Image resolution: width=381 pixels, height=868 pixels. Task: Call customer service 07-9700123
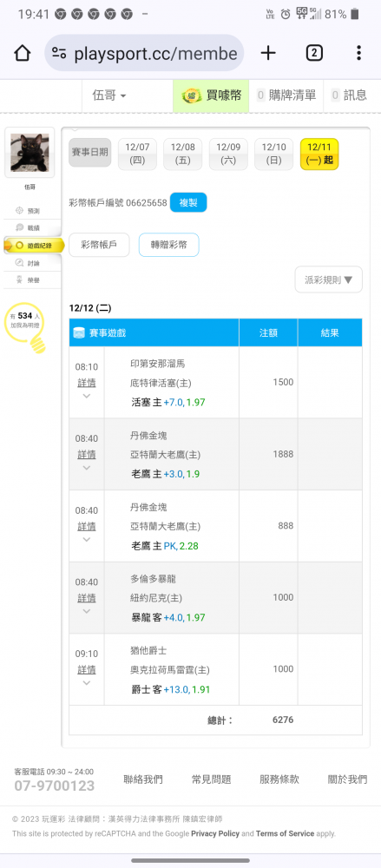(x=55, y=786)
